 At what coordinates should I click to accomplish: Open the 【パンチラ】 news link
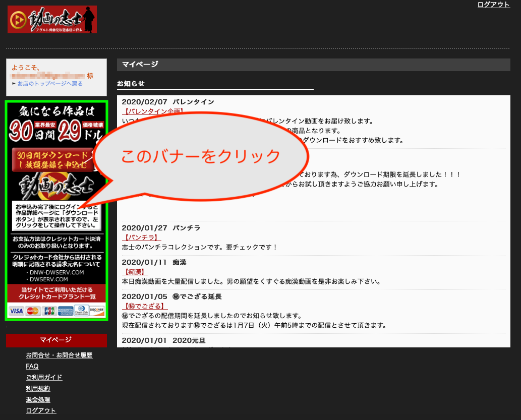[142, 237]
